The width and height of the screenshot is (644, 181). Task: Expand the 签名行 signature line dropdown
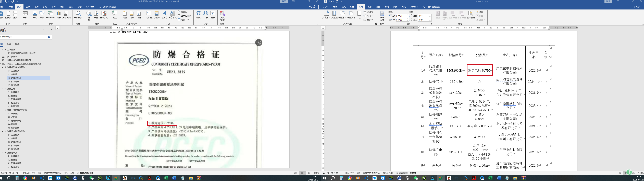(x=190, y=12)
